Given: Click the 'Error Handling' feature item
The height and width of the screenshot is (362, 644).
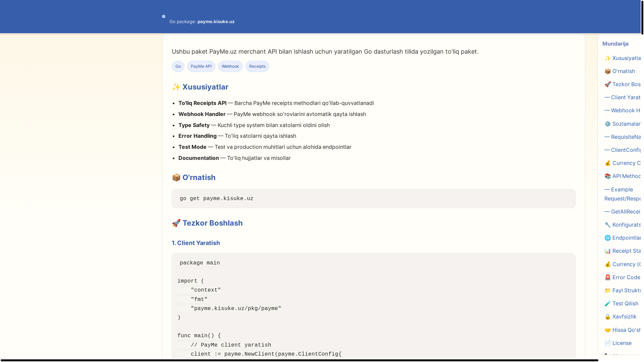Looking at the screenshot, I should [x=237, y=136].
